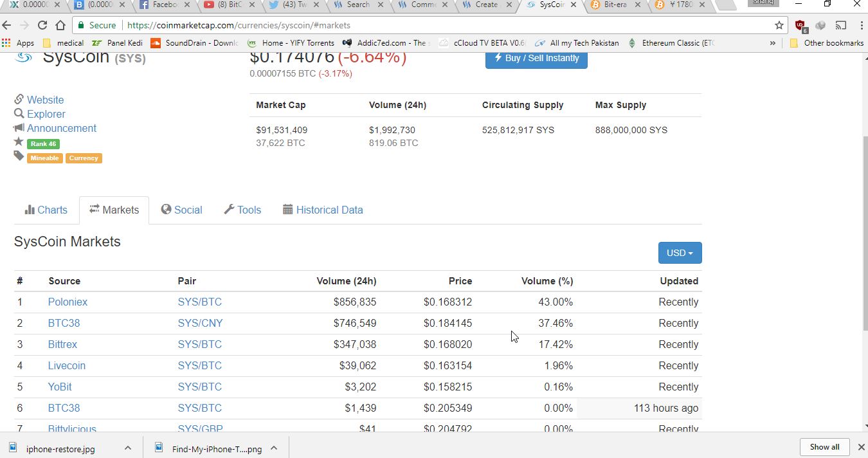Open the Bittrex source link
Screen dimensions: 868x458
coord(62,344)
